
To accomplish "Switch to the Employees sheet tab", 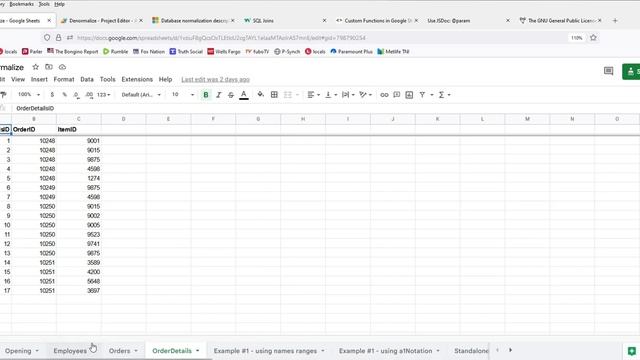I will [70, 351].
